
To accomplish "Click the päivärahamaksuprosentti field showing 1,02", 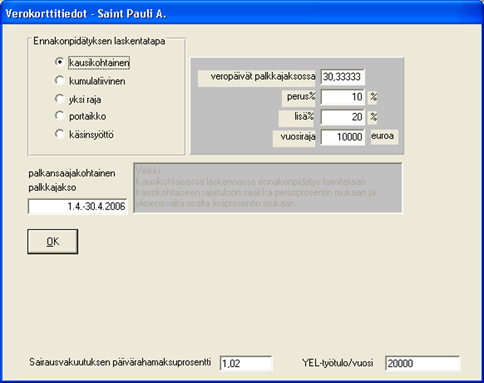I will point(246,363).
